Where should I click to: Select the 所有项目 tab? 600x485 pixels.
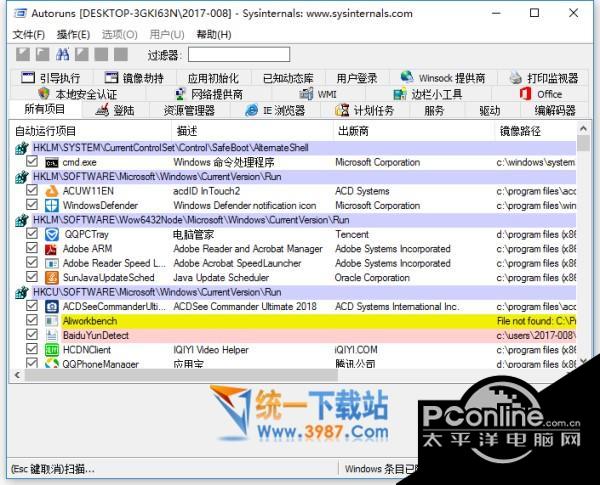pos(45,110)
